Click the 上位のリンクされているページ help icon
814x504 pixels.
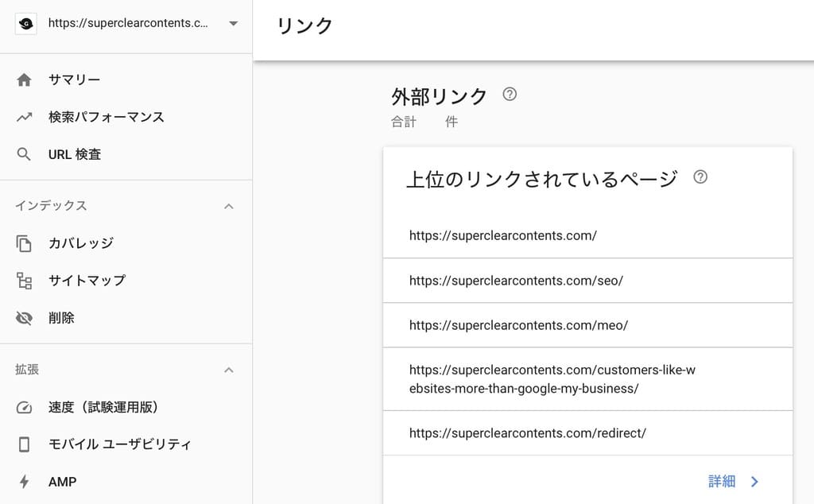click(x=700, y=178)
